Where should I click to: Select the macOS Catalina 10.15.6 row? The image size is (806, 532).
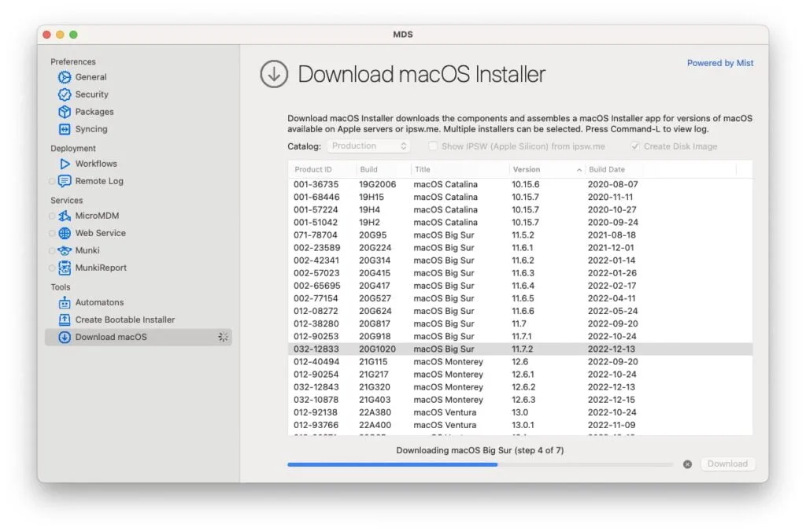[520, 184]
